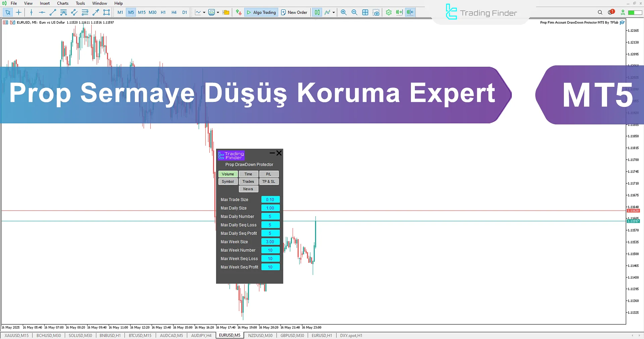Open the search magnifier icon
The height and width of the screenshot is (339, 644).
[x=600, y=12]
